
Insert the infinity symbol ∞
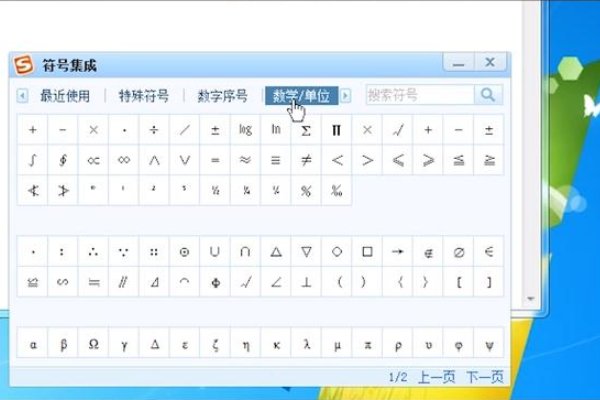[x=124, y=160]
